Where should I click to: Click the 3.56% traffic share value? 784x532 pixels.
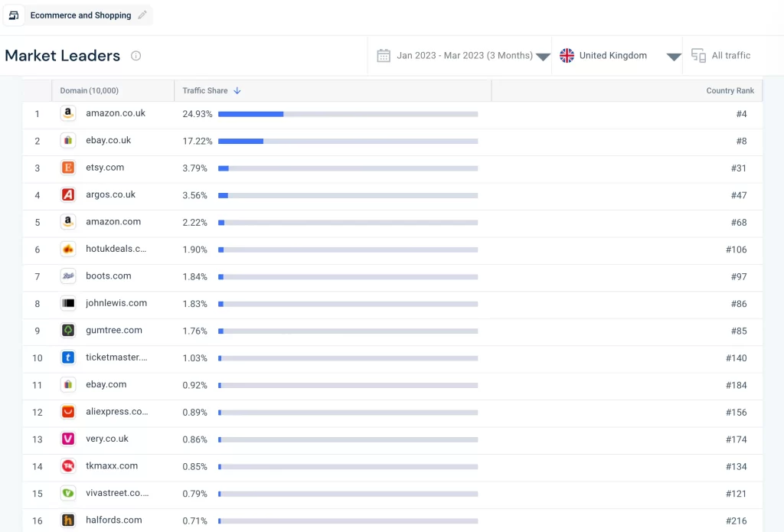coord(195,195)
